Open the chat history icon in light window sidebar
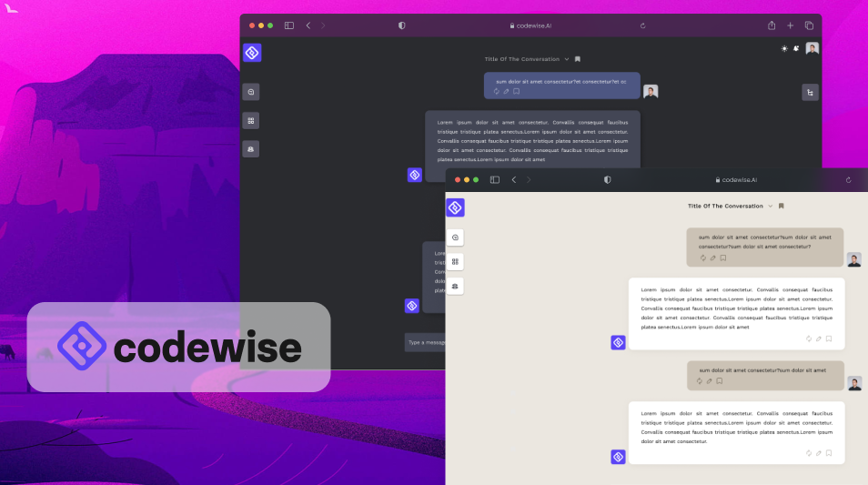 coord(455,237)
